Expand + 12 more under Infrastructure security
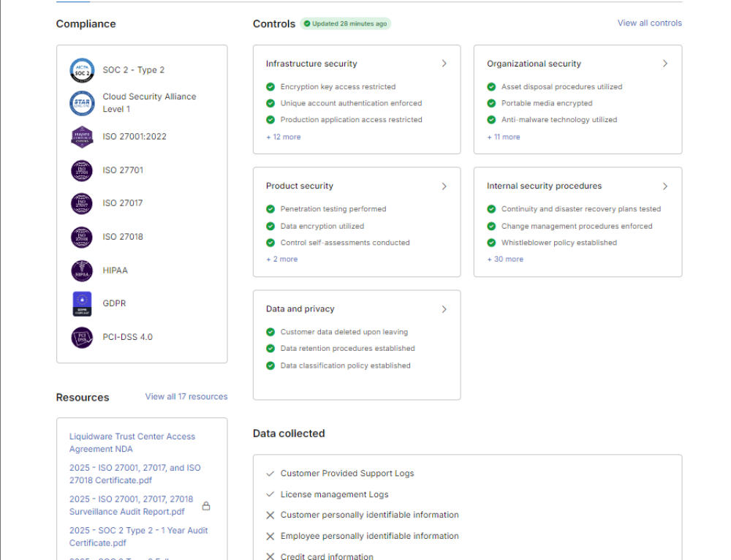 [283, 137]
